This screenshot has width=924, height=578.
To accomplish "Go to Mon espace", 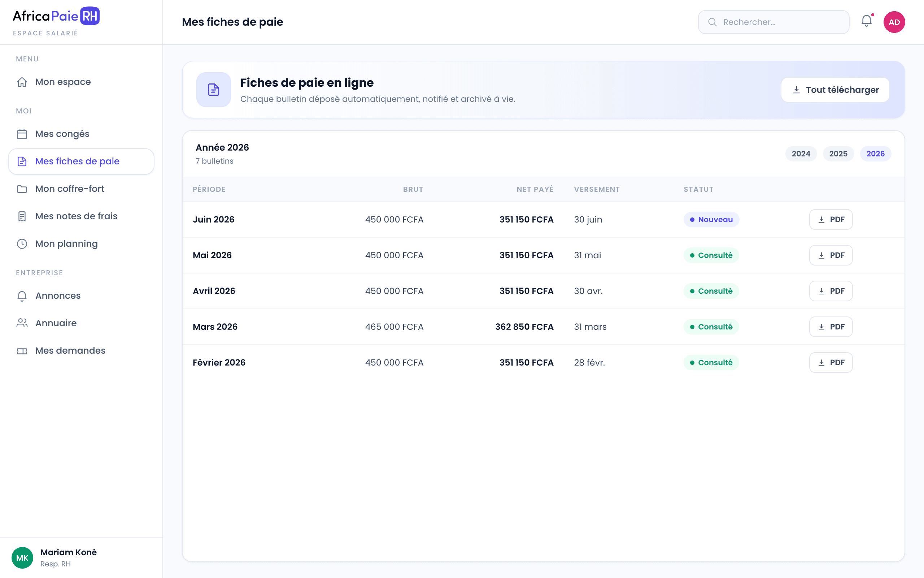I will pyautogui.click(x=81, y=82).
